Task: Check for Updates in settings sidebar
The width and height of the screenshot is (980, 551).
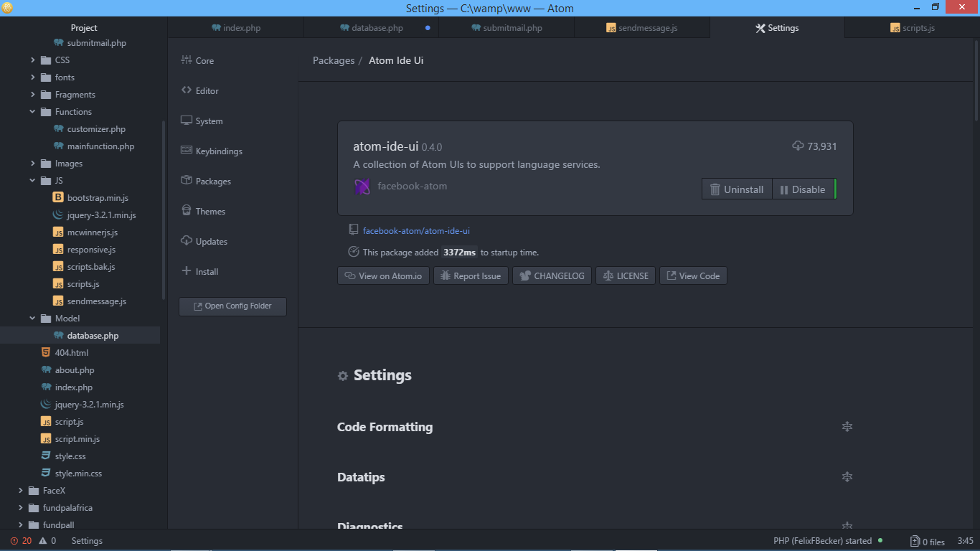Action: point(211,241)
